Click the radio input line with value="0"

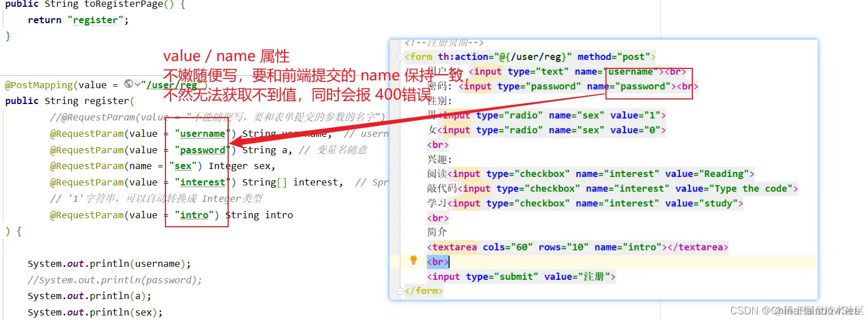click(552, 130)
